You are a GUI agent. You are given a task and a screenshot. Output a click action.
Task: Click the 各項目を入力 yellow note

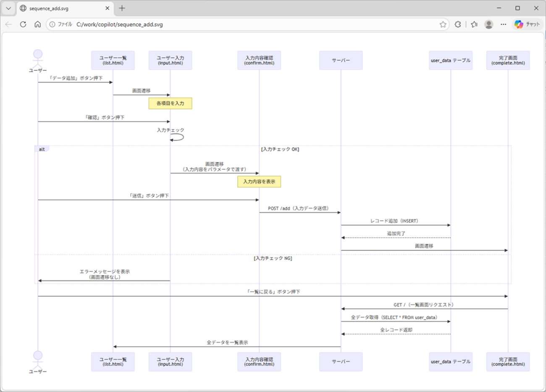point(170,103)
